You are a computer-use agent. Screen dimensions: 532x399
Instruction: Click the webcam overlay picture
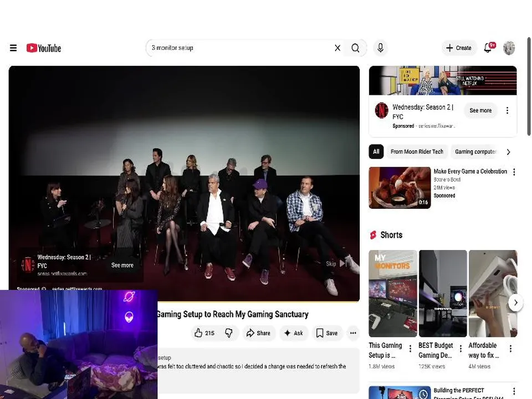pos(79,344)
